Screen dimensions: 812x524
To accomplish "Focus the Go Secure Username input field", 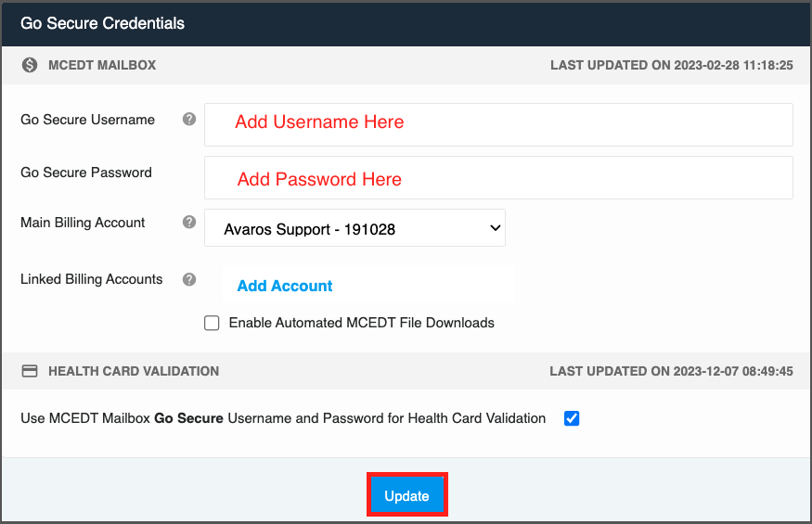I will pos(498,125).
